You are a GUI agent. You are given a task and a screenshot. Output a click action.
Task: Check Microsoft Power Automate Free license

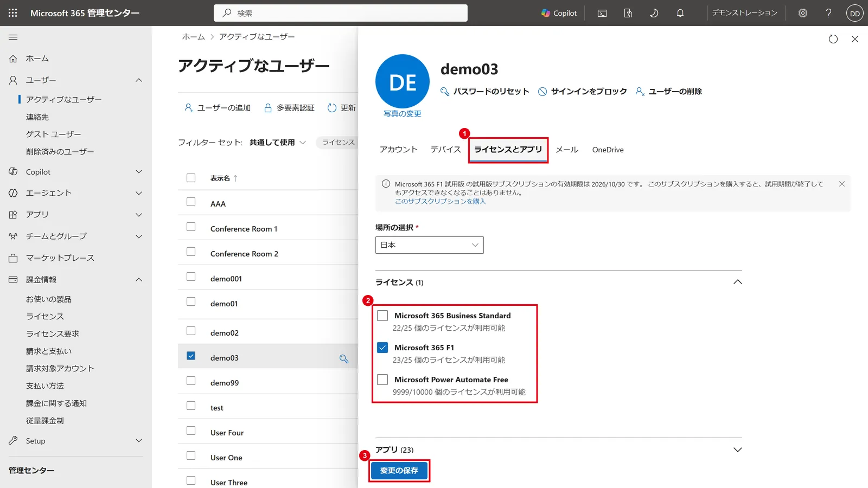coord(382,380)
